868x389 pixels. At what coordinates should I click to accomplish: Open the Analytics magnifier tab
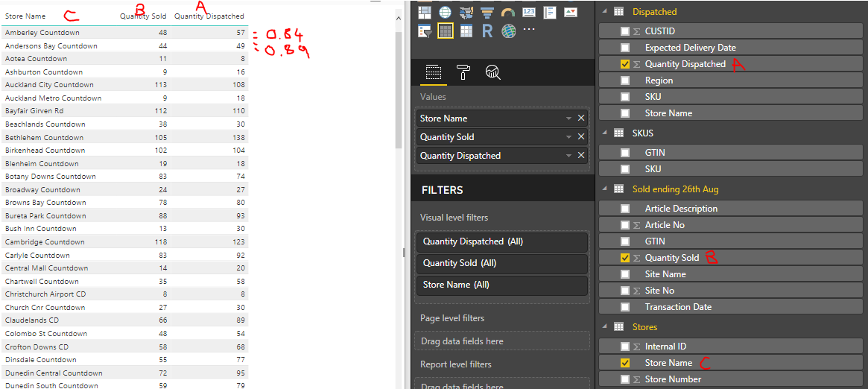pos(492,72)
